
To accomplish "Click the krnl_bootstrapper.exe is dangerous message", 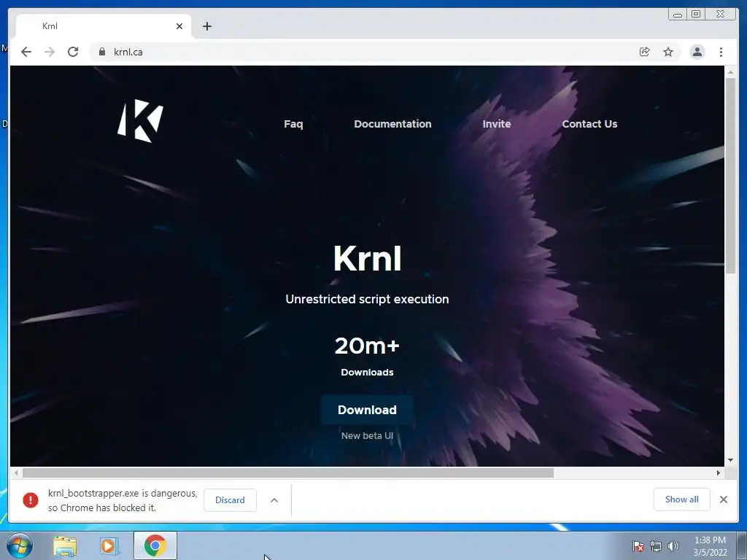I will coord(123,500).
